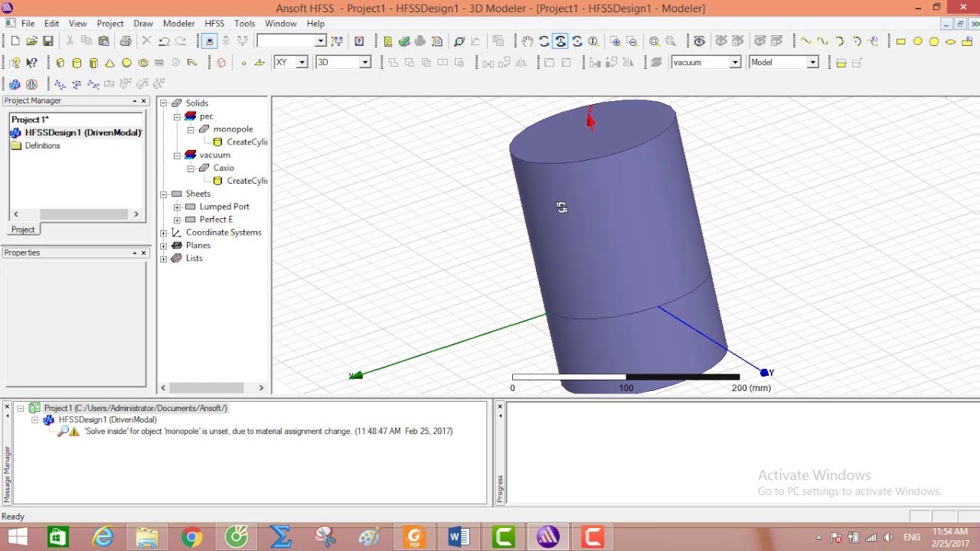Select the Draw Spline tool
The image size is (980, 551).
click(823, 41)
